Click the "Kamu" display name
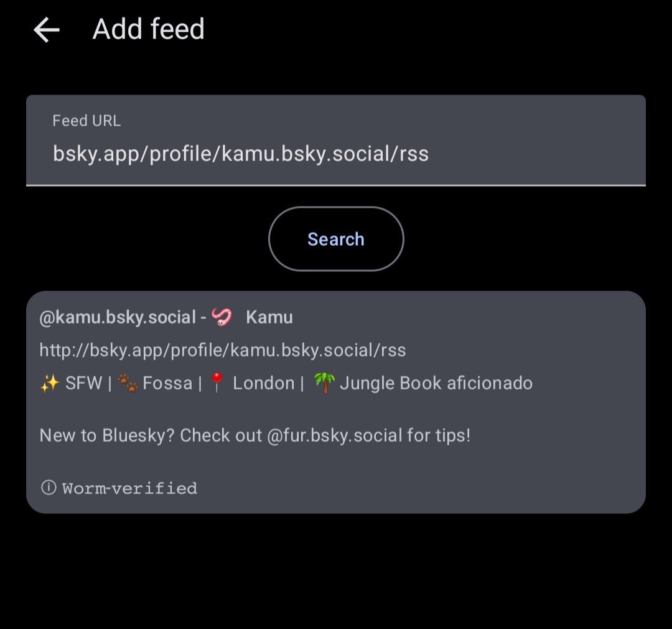 click(269, 317)
